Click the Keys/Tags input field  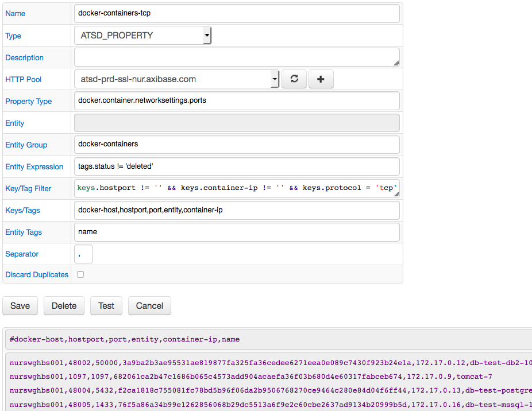pyautogui.click(x=237, y=210)
